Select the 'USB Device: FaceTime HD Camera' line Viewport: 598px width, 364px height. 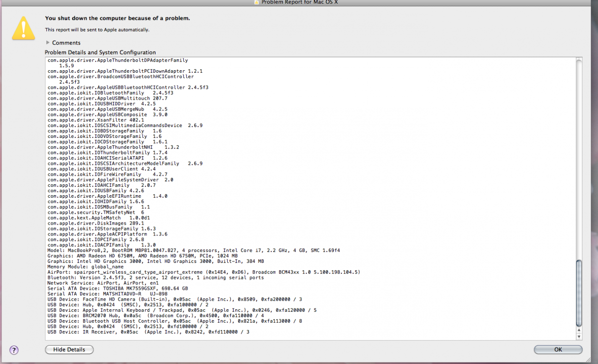pyautogui.click(x=175, y=299)
